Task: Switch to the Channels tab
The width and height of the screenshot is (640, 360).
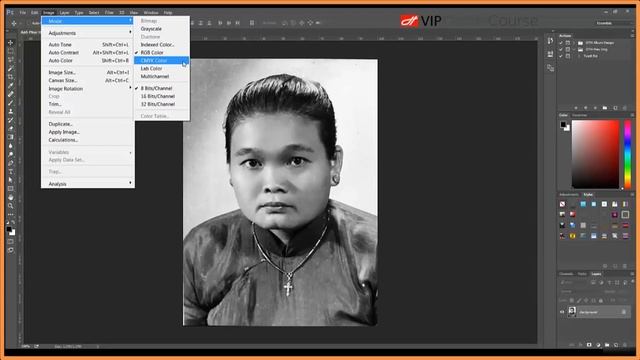Action: pyautogui.click(x=566, y=274)
